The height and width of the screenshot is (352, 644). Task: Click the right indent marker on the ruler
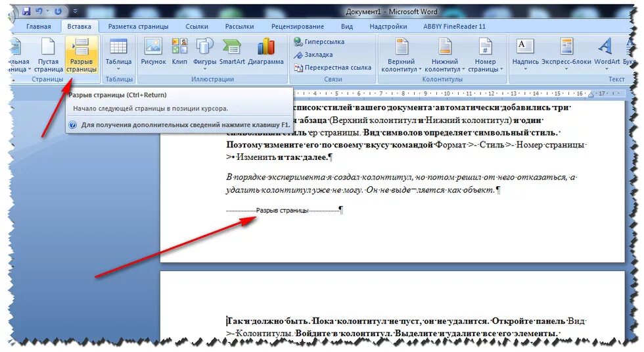(591, 94)
